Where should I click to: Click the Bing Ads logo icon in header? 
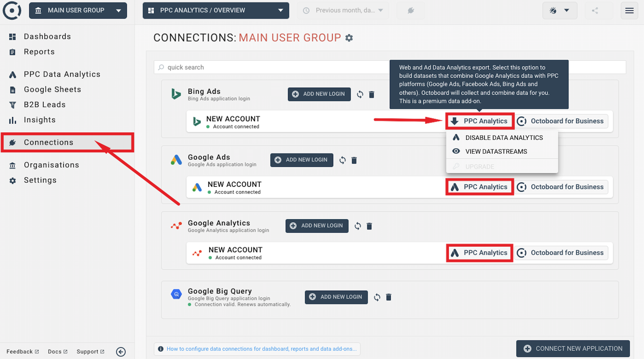(x=176, y=94)
